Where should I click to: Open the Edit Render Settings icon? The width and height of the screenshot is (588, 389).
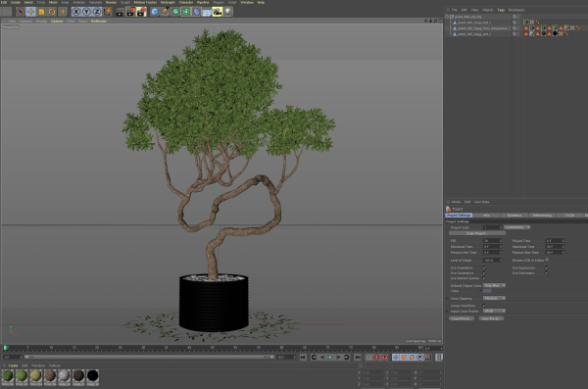pyautogui.click(x=141, y=12)
